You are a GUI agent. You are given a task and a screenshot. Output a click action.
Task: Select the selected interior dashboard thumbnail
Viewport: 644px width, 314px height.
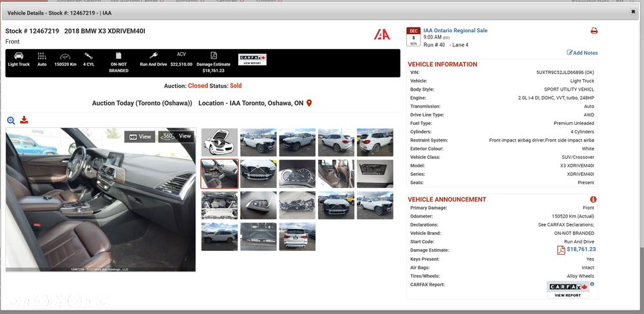click(220, 174)
